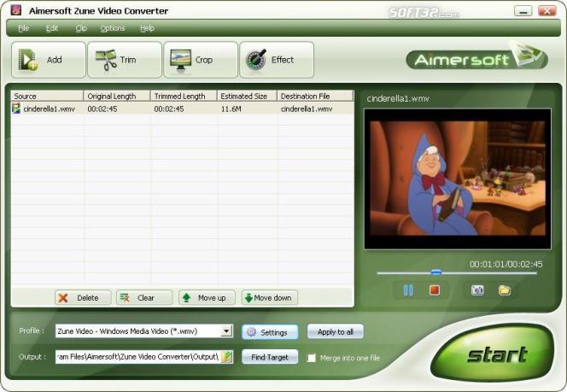Delete the selected file from list

coord(83,297)
